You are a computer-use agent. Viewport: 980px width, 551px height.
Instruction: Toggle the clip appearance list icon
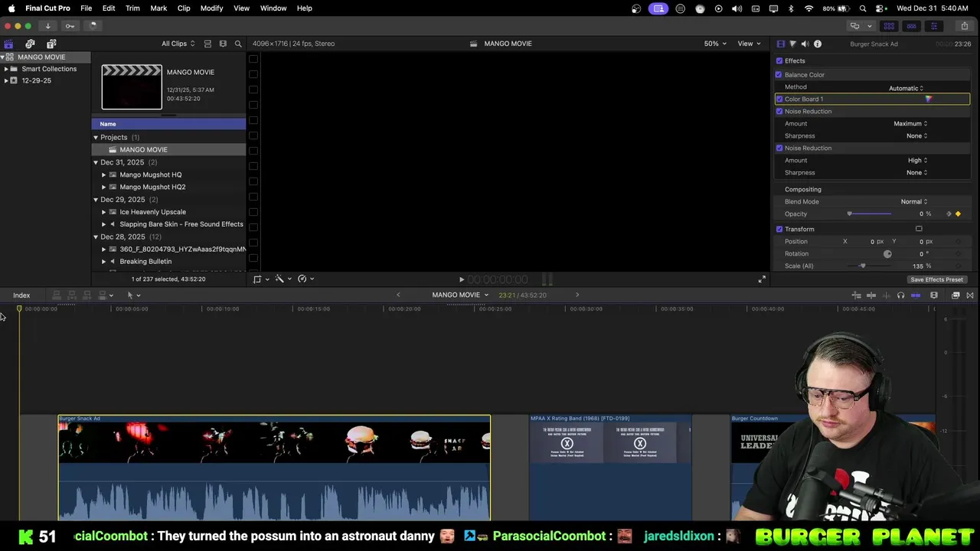[x=207, y=44]
